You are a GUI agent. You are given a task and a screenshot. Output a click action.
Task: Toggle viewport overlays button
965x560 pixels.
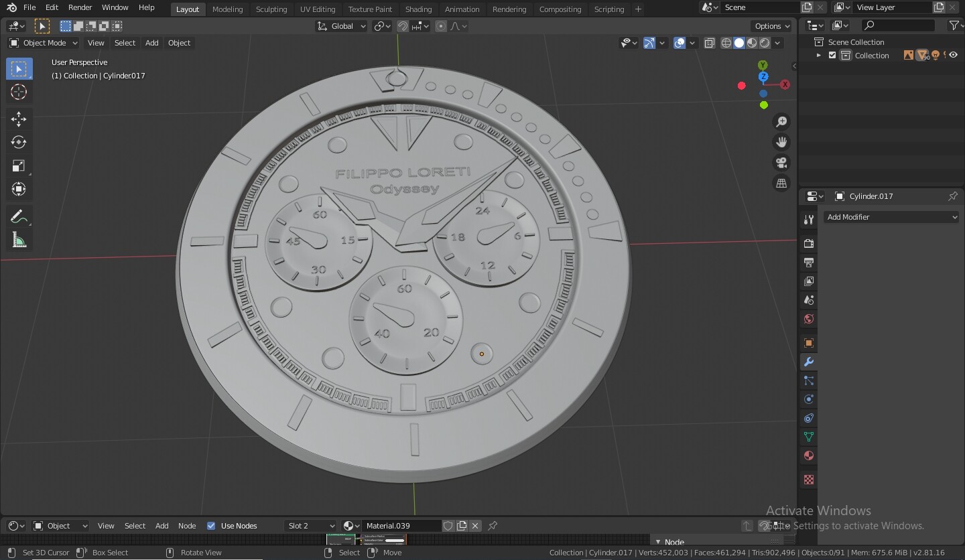coord(680,43)
